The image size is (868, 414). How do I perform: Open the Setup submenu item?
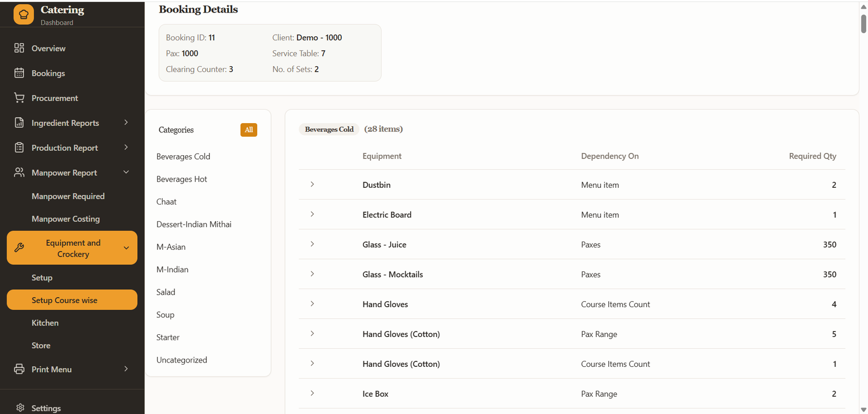pos(42,277)
